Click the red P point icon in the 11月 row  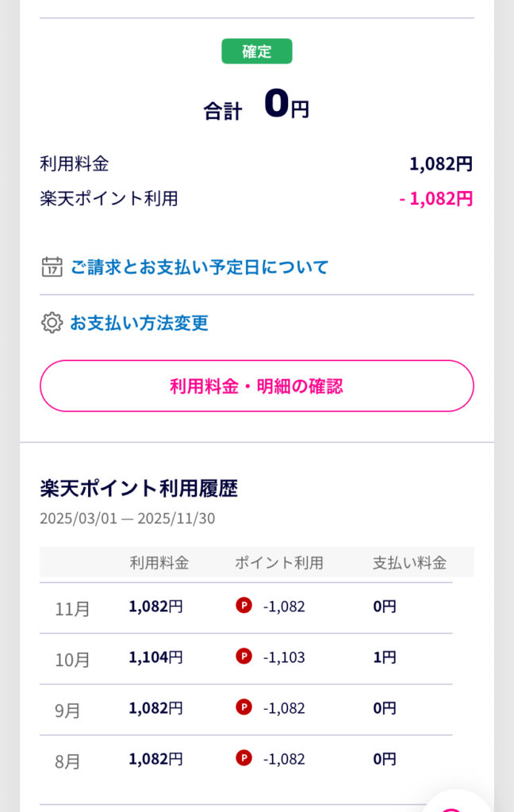[244, 606]
